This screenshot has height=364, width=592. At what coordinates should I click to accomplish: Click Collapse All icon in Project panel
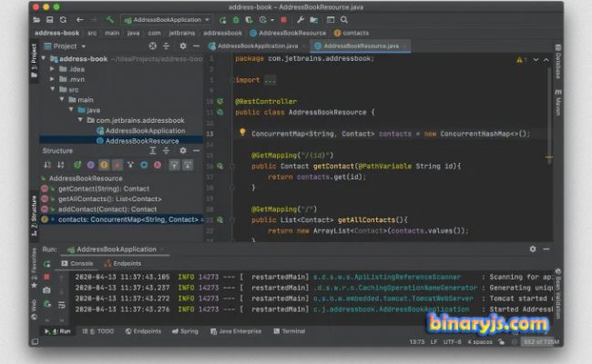pos(166,46)
